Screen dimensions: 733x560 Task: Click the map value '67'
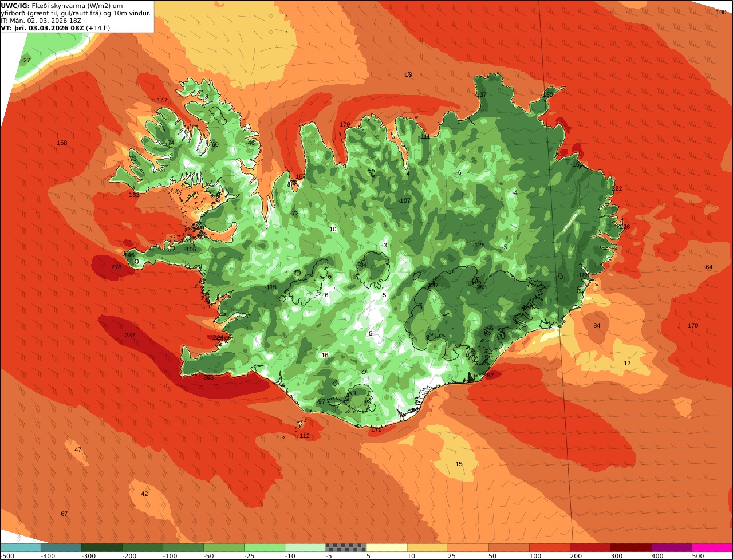coord(64,514)
